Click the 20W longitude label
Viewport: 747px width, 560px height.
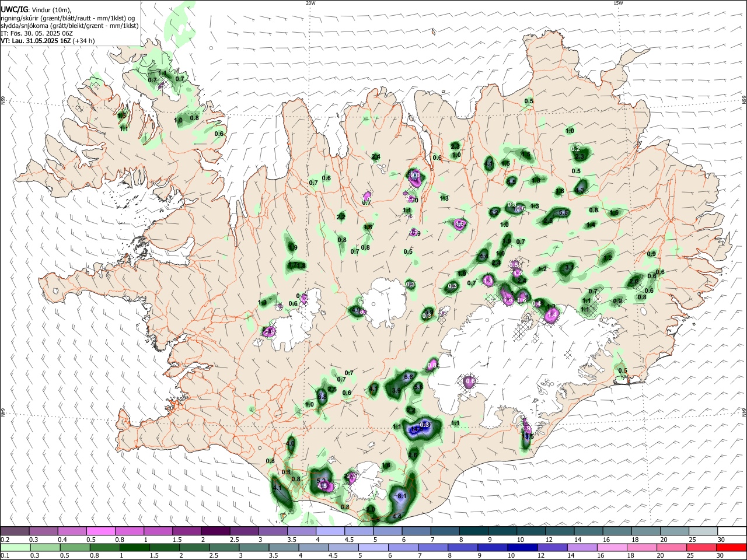[x=310, y=3]
